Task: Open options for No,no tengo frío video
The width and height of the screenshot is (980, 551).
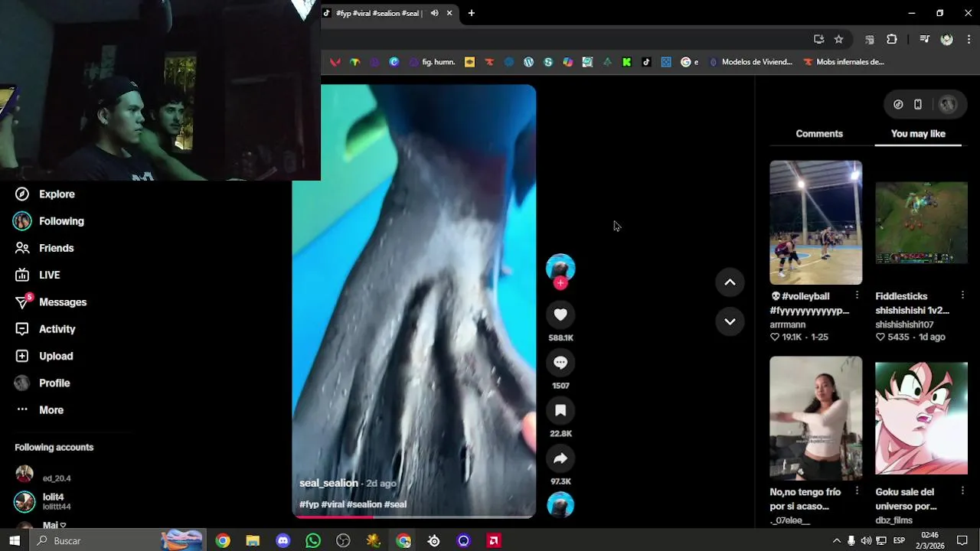Action: (x=857, y=491)
